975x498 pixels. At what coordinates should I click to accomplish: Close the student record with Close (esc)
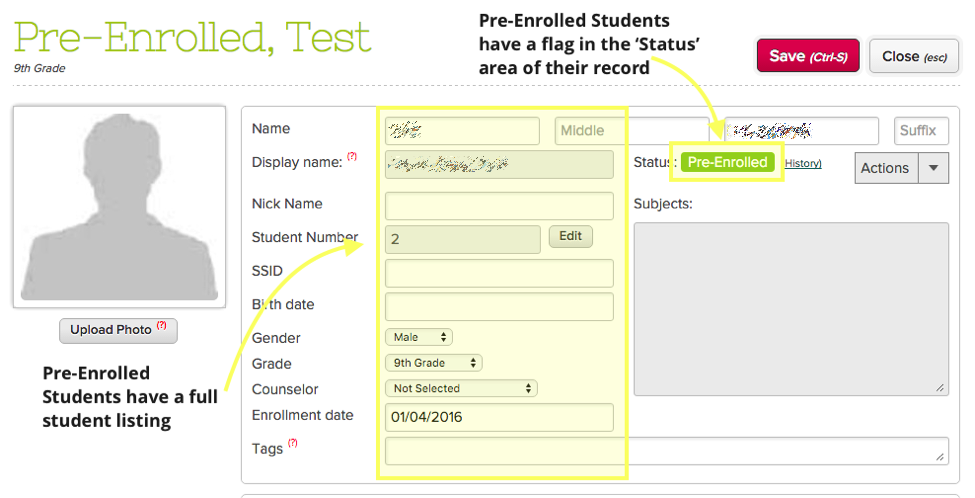pyautogui.click(x=914, y=56)
